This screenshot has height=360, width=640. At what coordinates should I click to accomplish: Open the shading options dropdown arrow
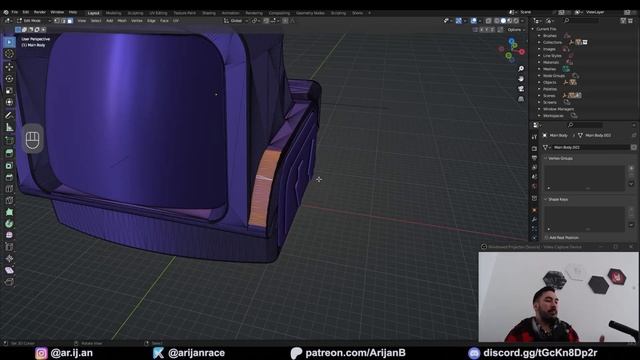pyautogui.click(x=522, y=20)
